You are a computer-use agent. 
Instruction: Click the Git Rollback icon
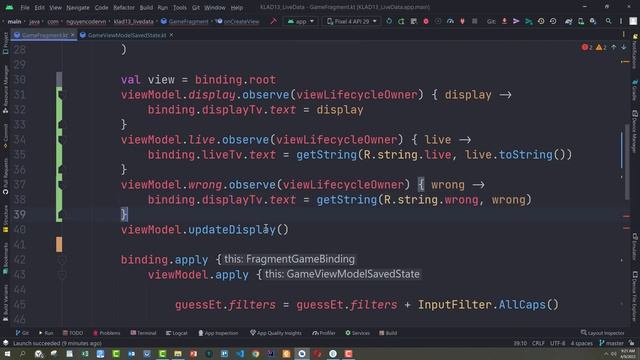click(553, 21)
